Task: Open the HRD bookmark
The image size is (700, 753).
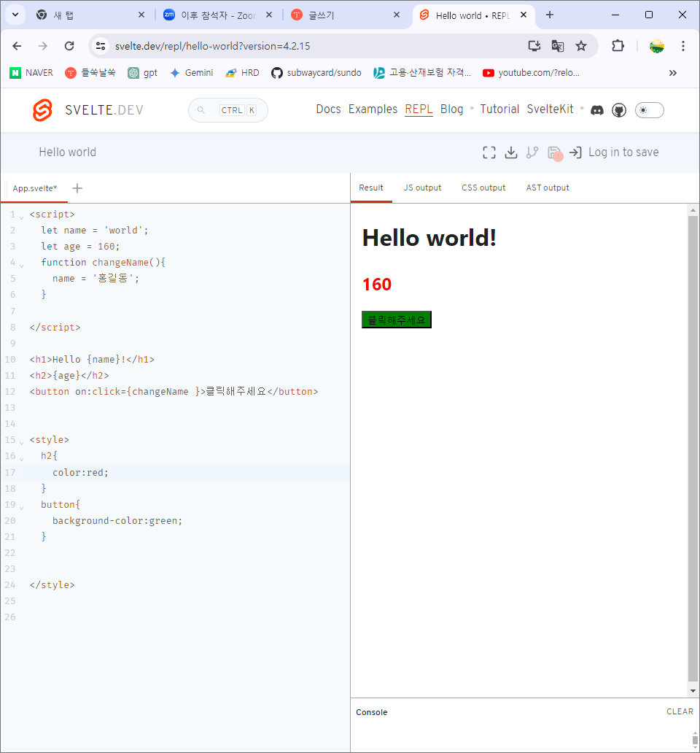Action: point(242,73)
